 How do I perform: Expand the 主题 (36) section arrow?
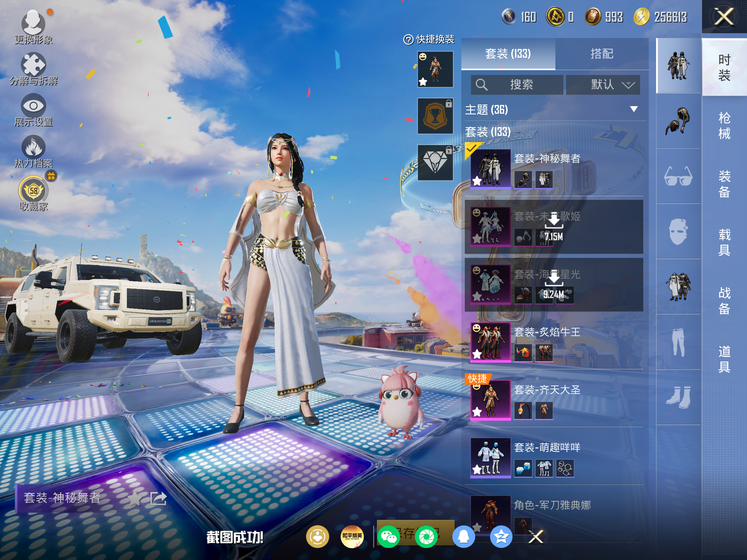tap(634, 109)
